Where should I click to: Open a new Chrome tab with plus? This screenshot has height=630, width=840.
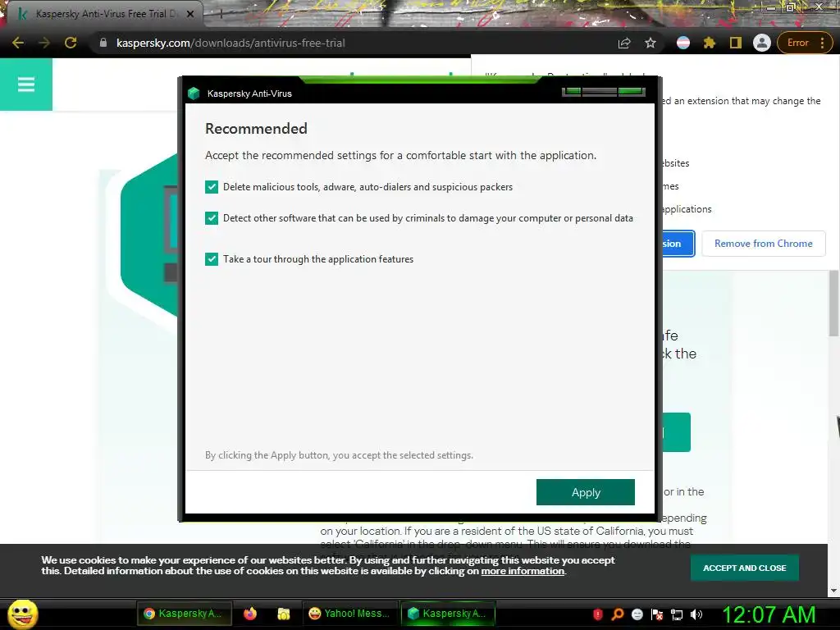pyautogui.click(x=220, y=15)
